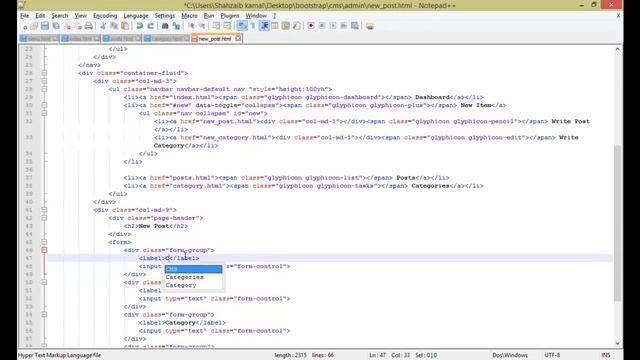Click Dos\Windows in status bar
The height and width of the screenshot is (360, 640).
(x=510, y=355)
